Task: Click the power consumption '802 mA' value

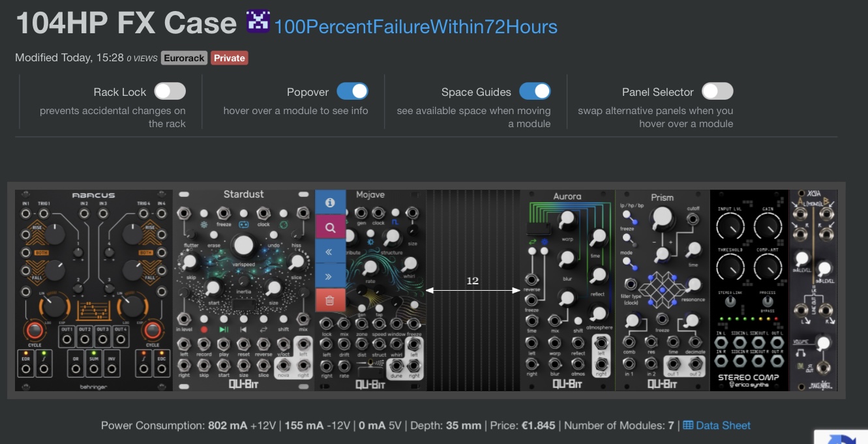Action: [228, 426]
